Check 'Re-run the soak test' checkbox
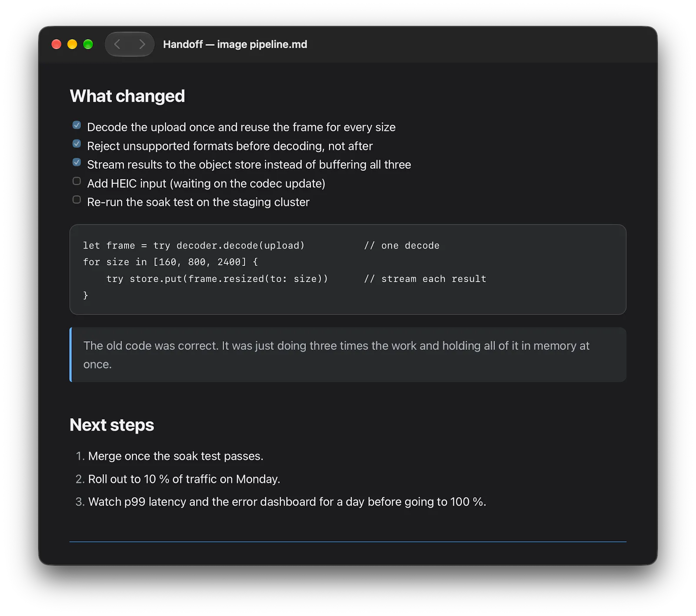The width and height of the screenshot is (696, 616). [x=77, y=200]
